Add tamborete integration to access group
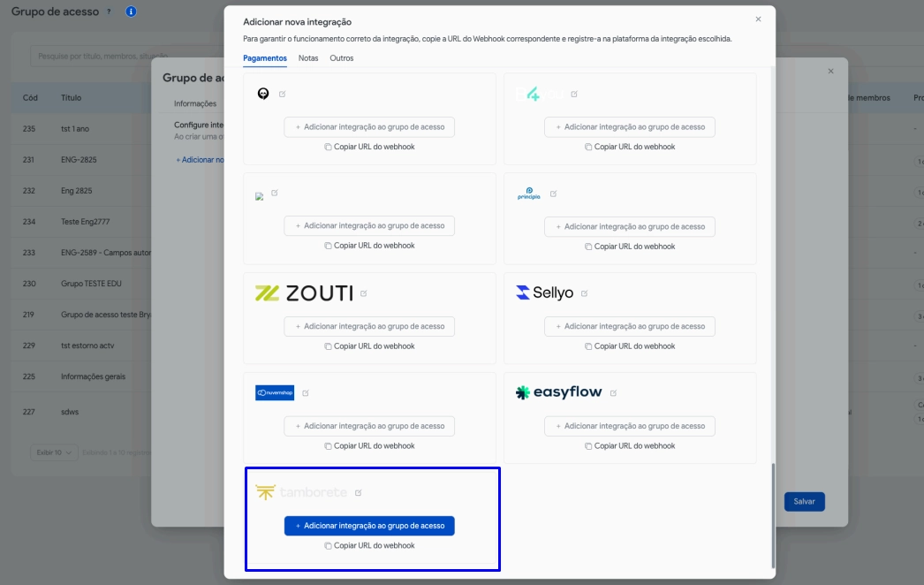Screen dimensions: 924x585 369,526
